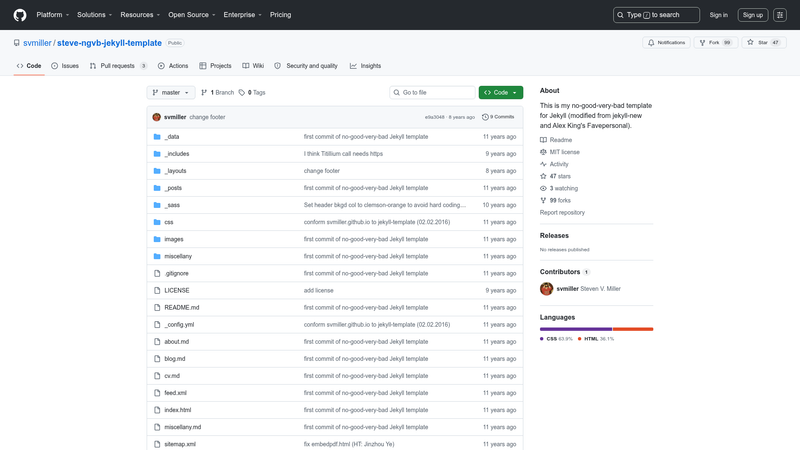This screenshot has height=450, width=800.
Task: Open the Pricing page
Action: (281, 15)
